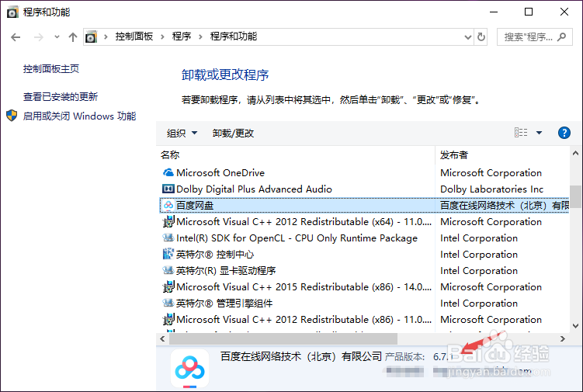Screen dimensions: 583x392
Task: Select Visual C++ 2012 Redistributable (x86)
Action: tap(364, 320)
